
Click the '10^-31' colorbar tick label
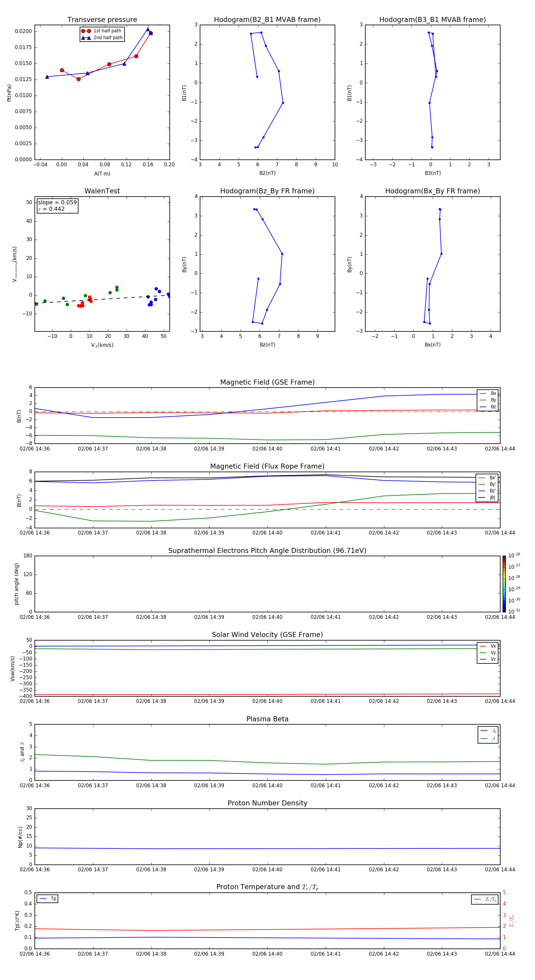point(514,611)
